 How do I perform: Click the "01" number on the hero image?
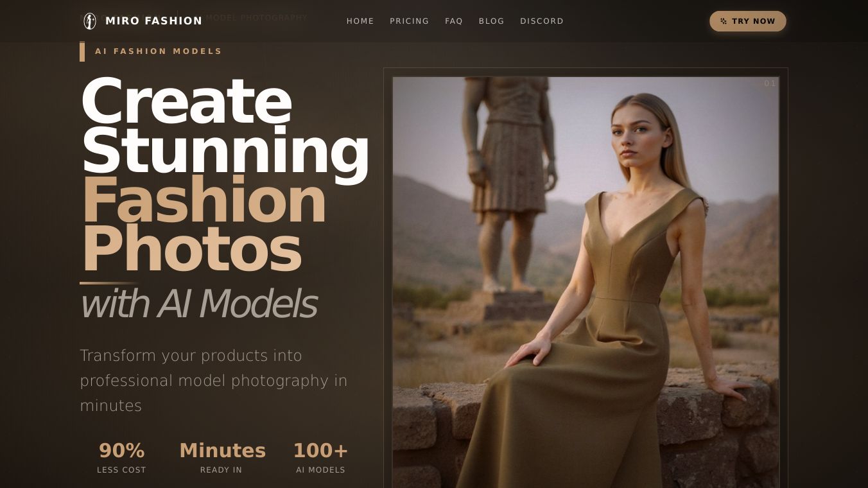pos(770,83)
